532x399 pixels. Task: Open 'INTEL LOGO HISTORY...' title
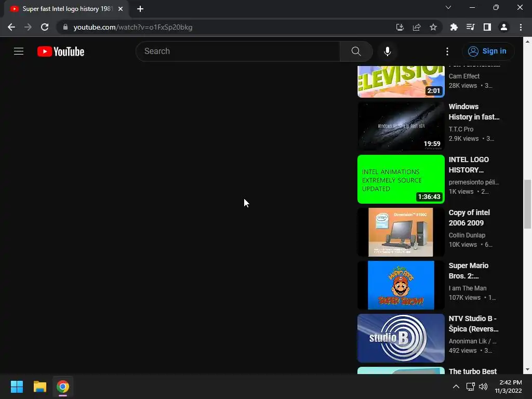point(469,165)
